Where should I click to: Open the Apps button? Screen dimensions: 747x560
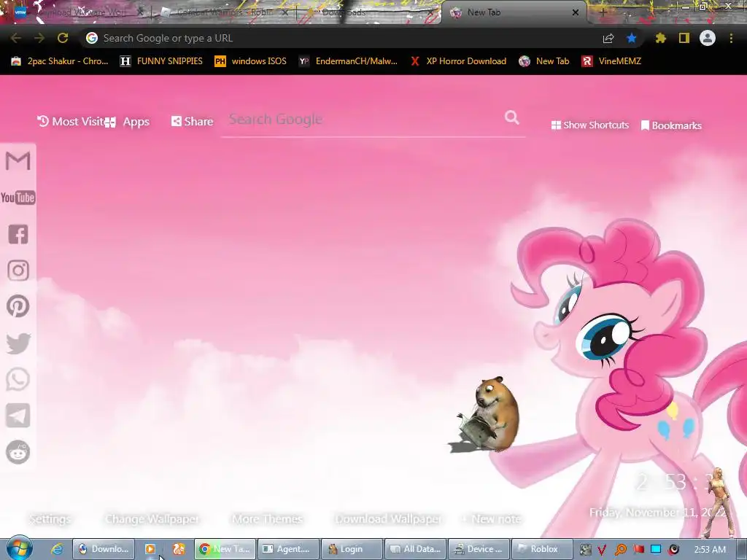(x=128, y=122)
